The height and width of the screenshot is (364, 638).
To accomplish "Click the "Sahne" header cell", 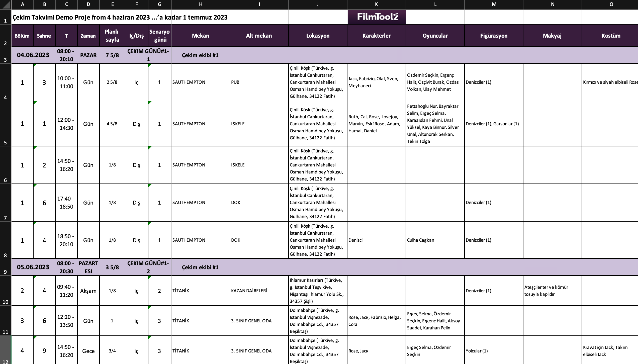I will (44, 36).
